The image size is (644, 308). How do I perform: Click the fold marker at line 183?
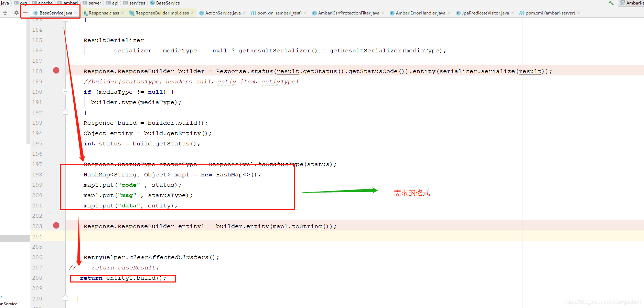[65, 20]
